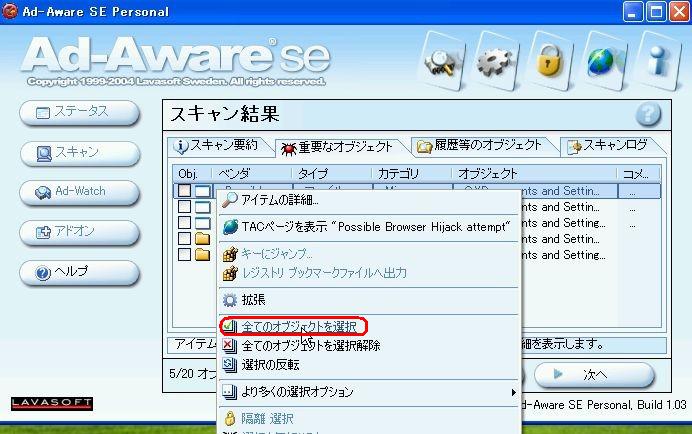Sort results by the ベンダ column header
The image size is (692, 434).
pyautogui.click(x=238, y=174)
